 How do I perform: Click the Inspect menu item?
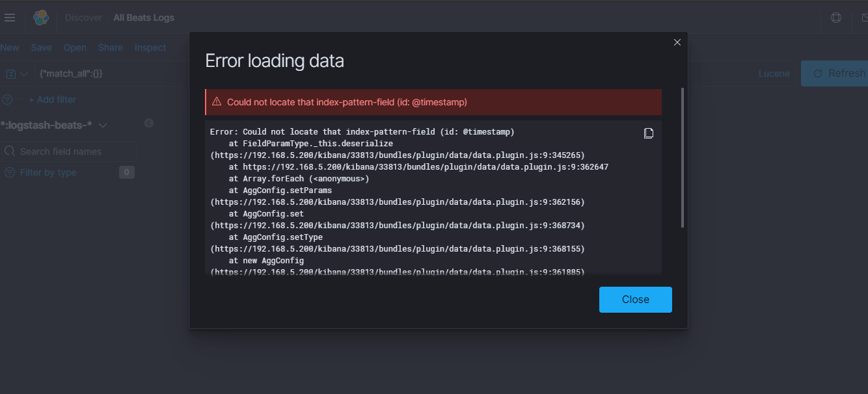coord(150,47)
